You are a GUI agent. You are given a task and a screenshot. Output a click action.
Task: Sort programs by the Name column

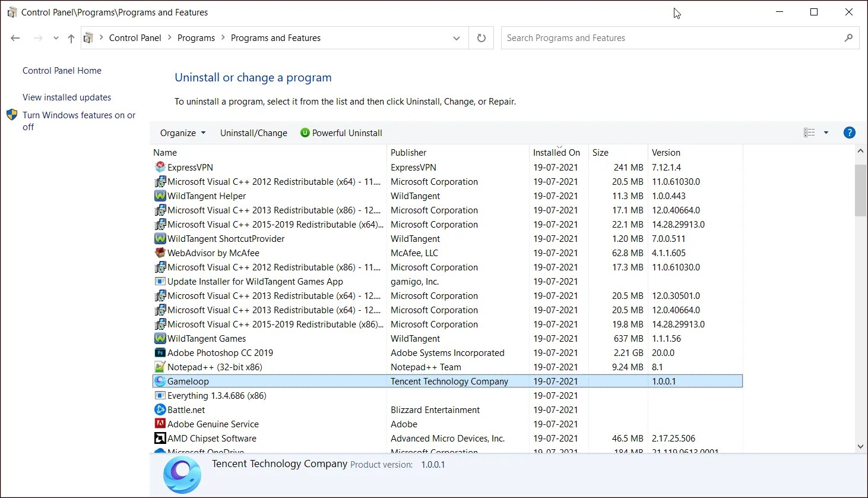165,152
